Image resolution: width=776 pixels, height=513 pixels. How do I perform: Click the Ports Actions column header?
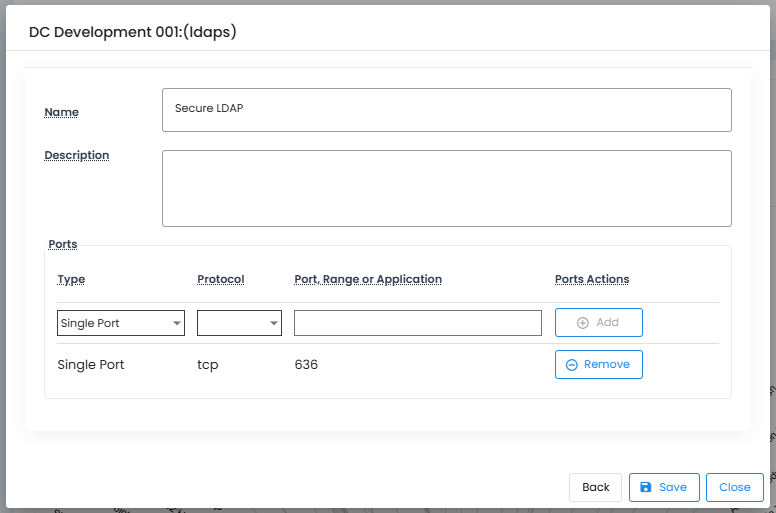tap(592, 279)
